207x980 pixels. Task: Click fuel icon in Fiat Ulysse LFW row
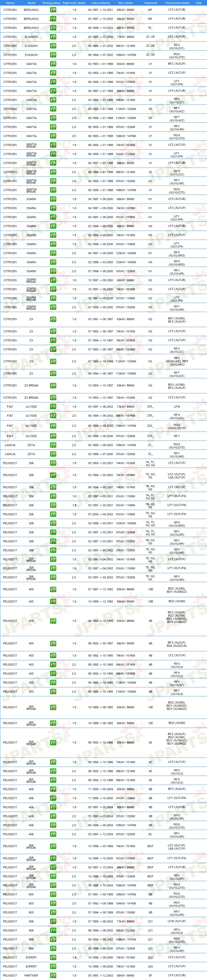(x=53, y=406)
